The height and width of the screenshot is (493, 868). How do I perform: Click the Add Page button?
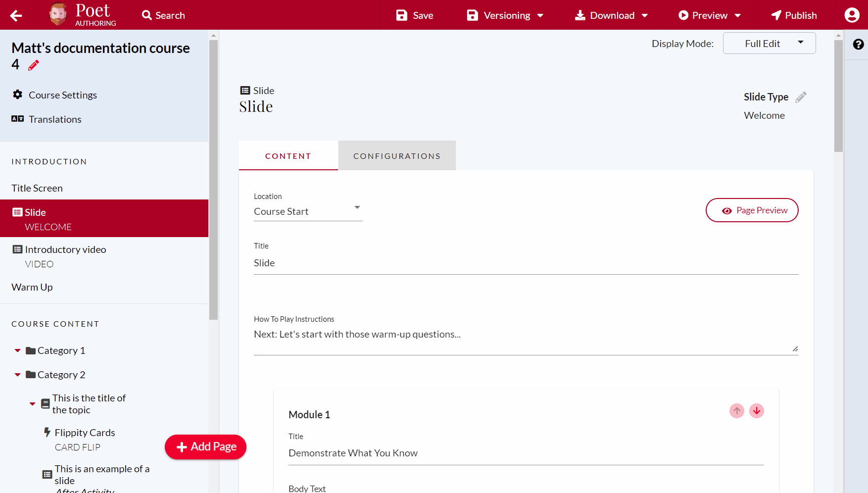click(205, 446)
